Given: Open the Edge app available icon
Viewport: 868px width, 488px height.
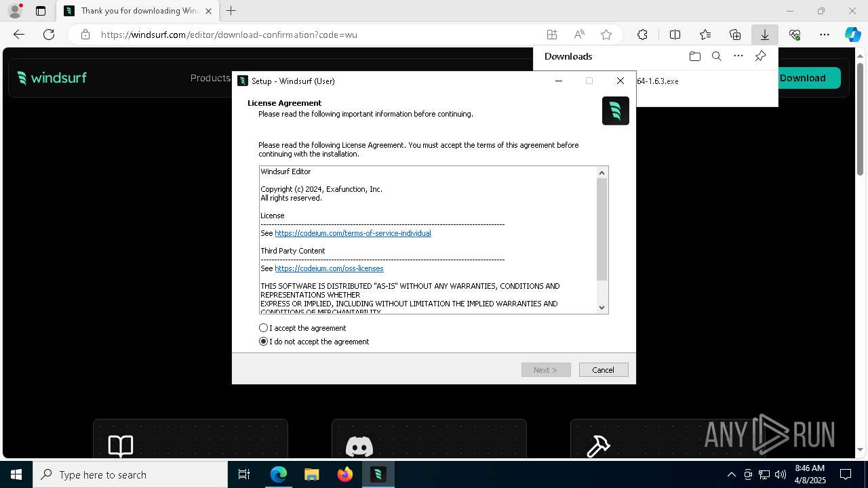Looking at the screenshot, I should (x=552, y=35).
